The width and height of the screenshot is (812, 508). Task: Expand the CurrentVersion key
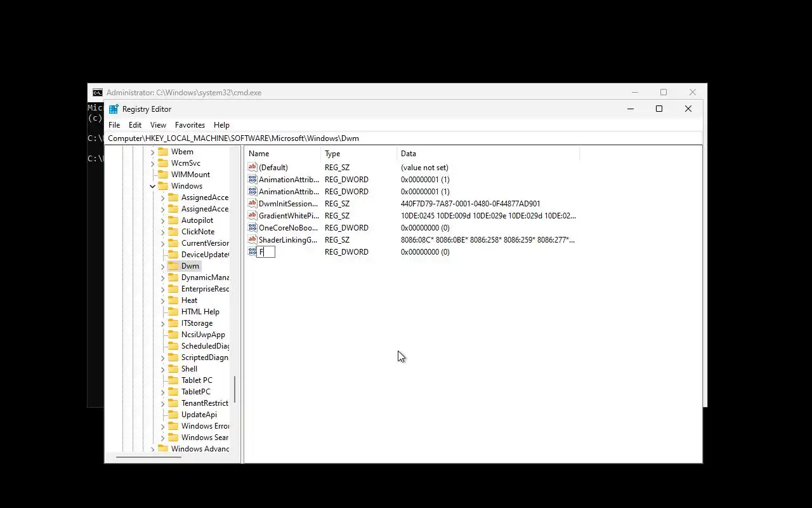tap(163, 244)
